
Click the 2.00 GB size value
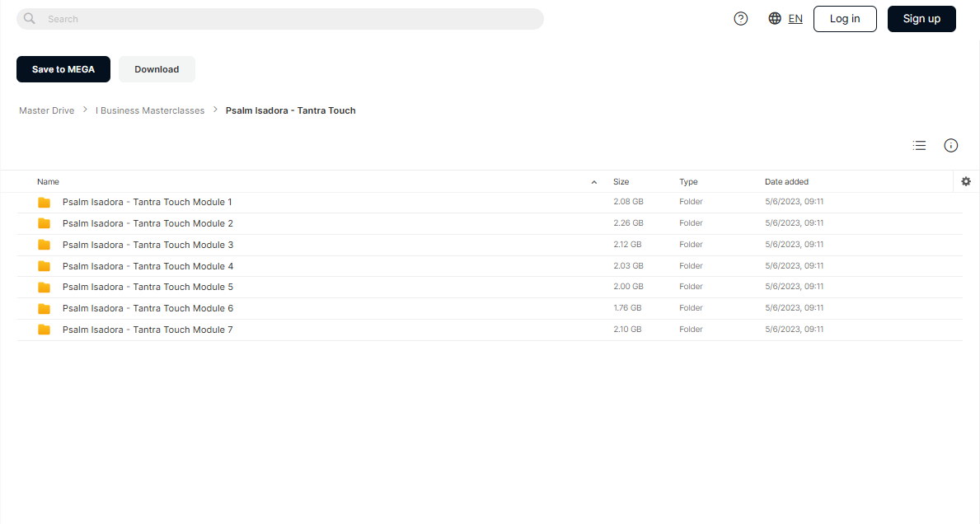click(x=628, y=286)
